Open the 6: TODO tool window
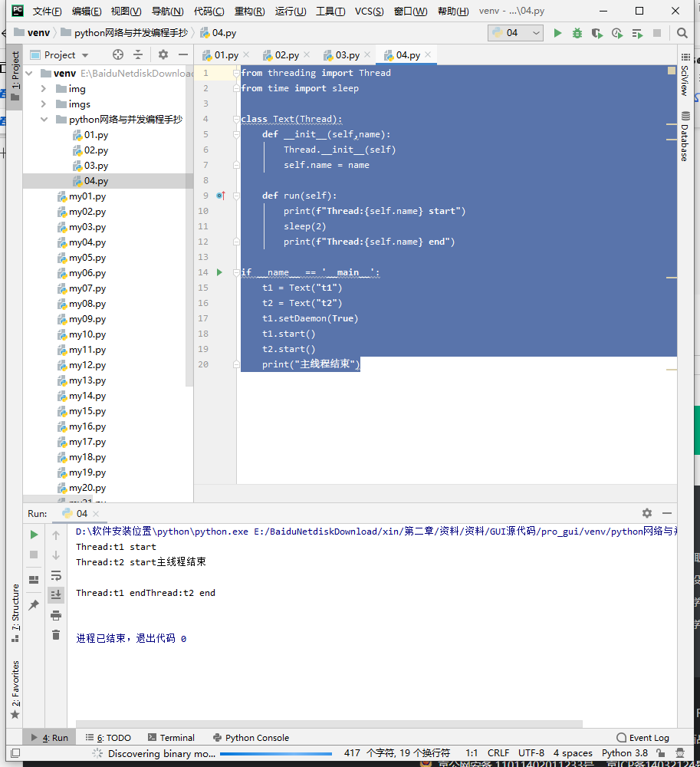Screen dimensions: 700x767 click(108, 738)
